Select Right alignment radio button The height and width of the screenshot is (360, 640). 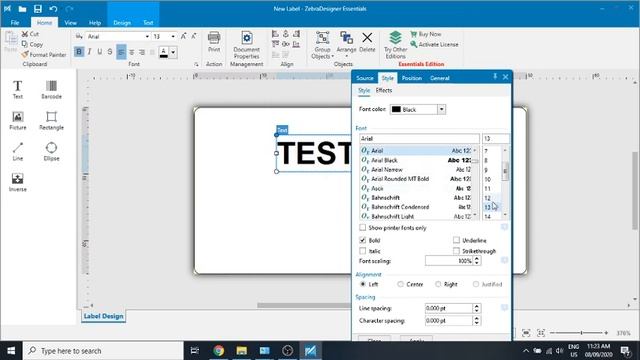tap(438, 284)
